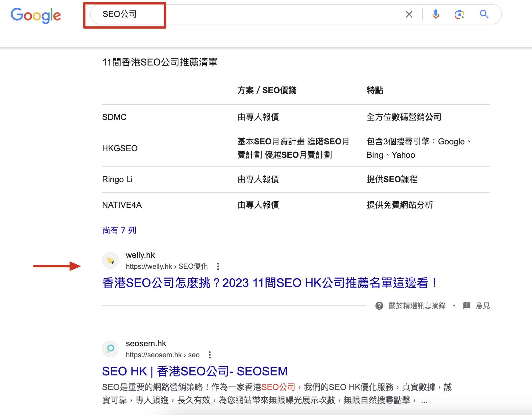Image resolution: width=532 pixels, height=415 pixels.
Task: Click 由專人報價 in the Ringo Li row
Action: pyautogui.click(x=258, y=179)
